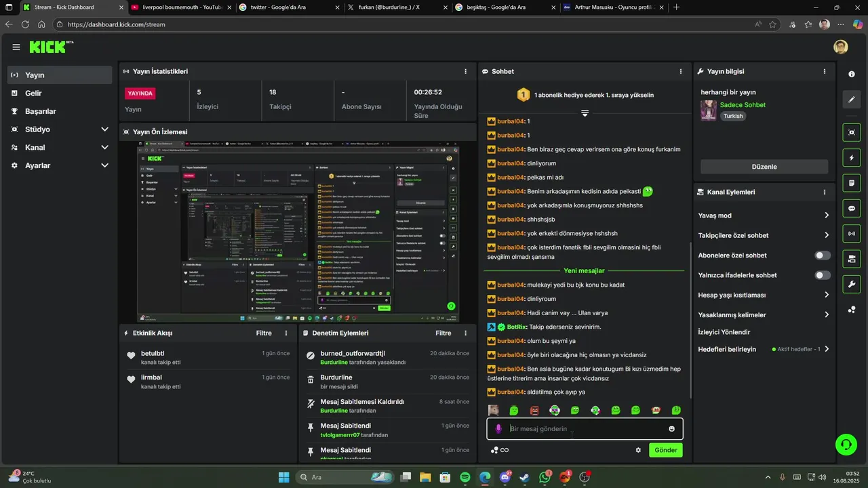
Task: Open the green headset support button
Action: pos(846,445)
